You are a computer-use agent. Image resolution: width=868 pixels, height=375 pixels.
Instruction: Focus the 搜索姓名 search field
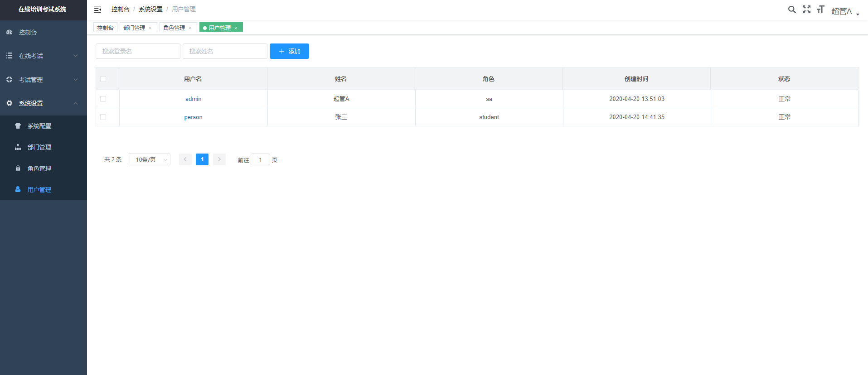(x=225, y=51)
